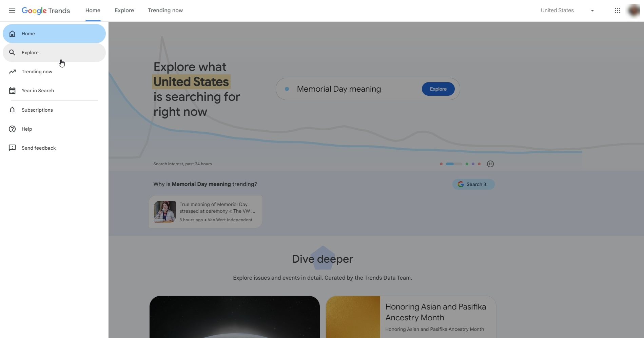Click the Year in Search calendar icon
Viewport: 644px width, 338px height.
tap(12, 91)
